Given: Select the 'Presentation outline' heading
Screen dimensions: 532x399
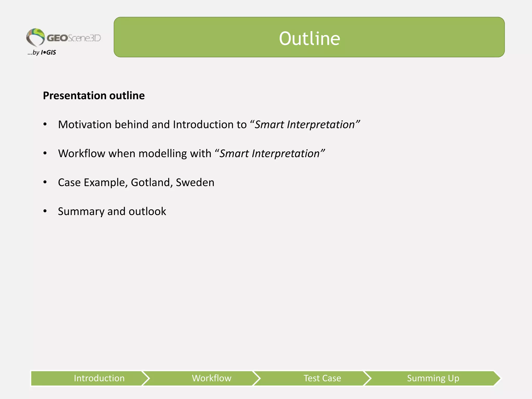Looking at the screenshot, I should point(94,96).
